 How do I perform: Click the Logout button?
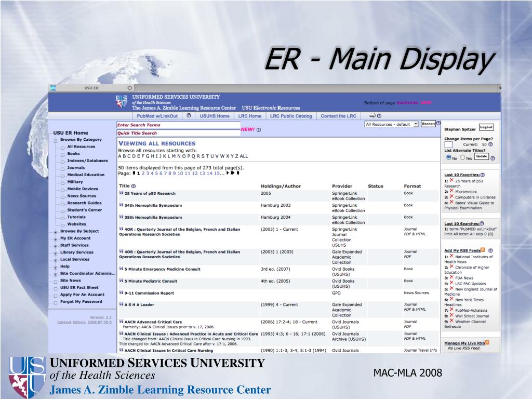(x=486, y=127)
